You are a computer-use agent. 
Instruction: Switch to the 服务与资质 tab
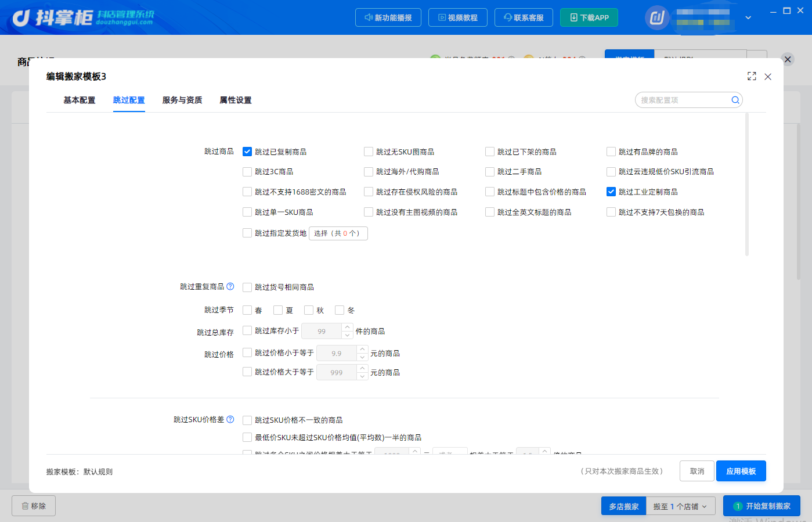pos(182,100)
